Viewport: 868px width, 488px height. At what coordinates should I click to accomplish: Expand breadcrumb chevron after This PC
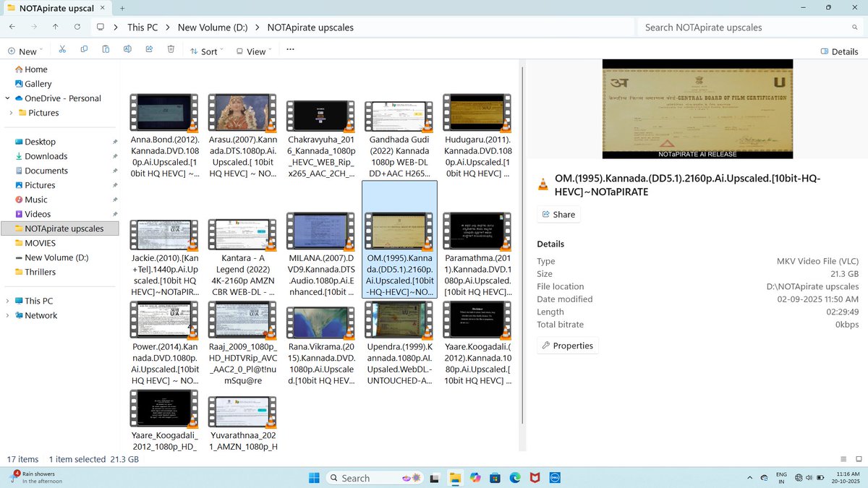[x=168, y=27]
